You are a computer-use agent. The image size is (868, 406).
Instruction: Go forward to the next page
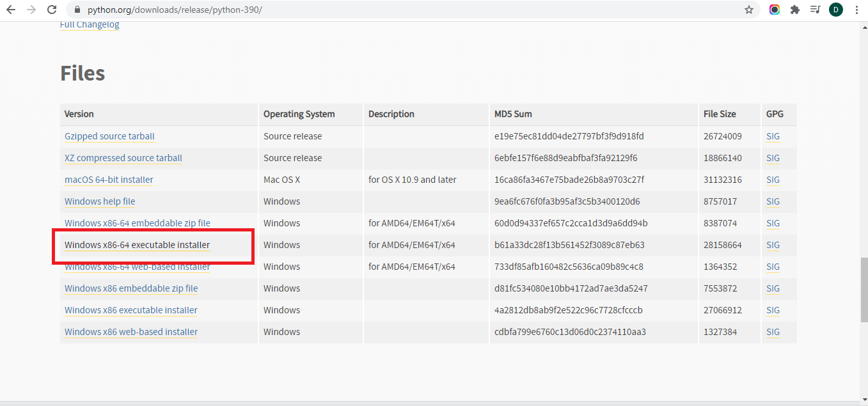tap(31, 10)
